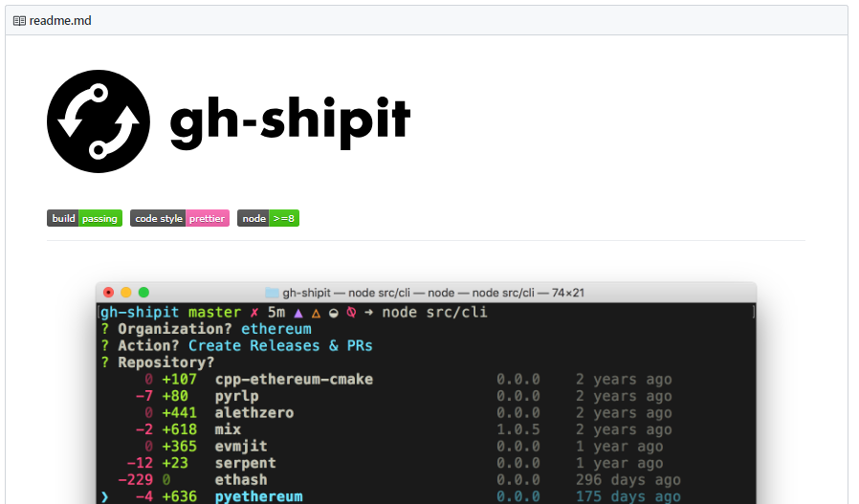859x504 pixels.
Task: Click the readme.md book icon
Action: click(x=19, y=21)
